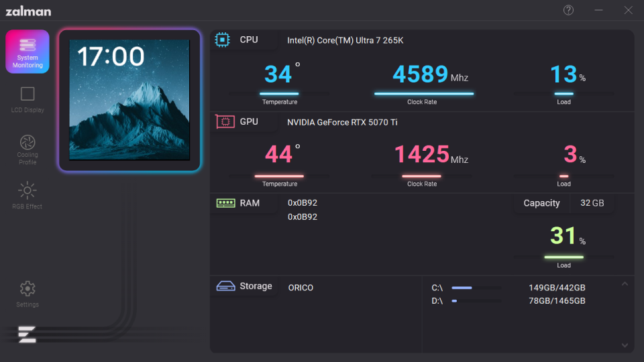Click the second 0x0B92 RAM entry

tap(303, 217)
